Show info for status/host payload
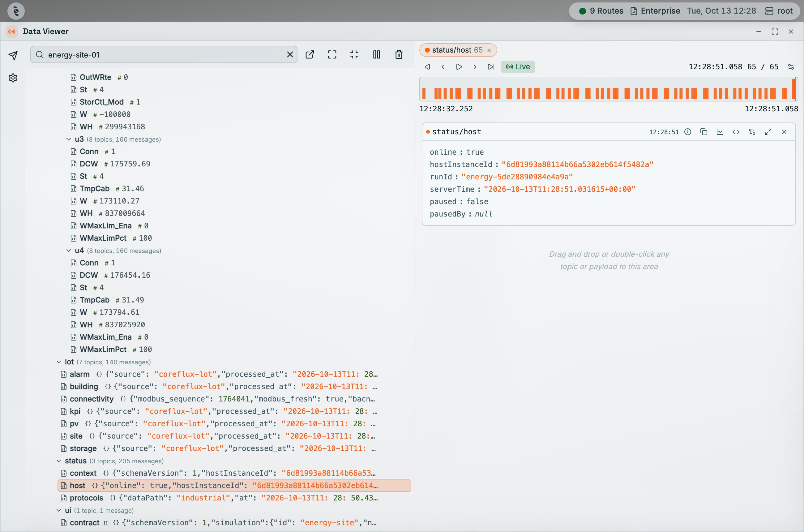This screenshot has width=804, height=532. (x=688, y=132)
